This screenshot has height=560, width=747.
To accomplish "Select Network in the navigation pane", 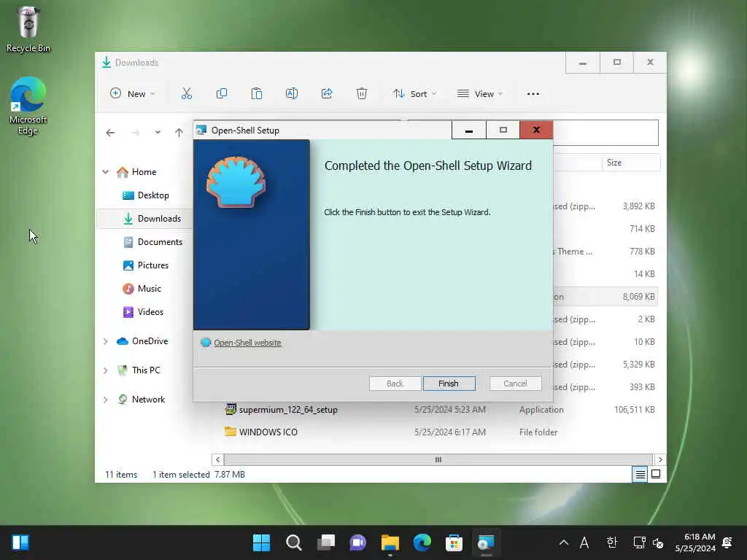I will [x=148, y=400].
